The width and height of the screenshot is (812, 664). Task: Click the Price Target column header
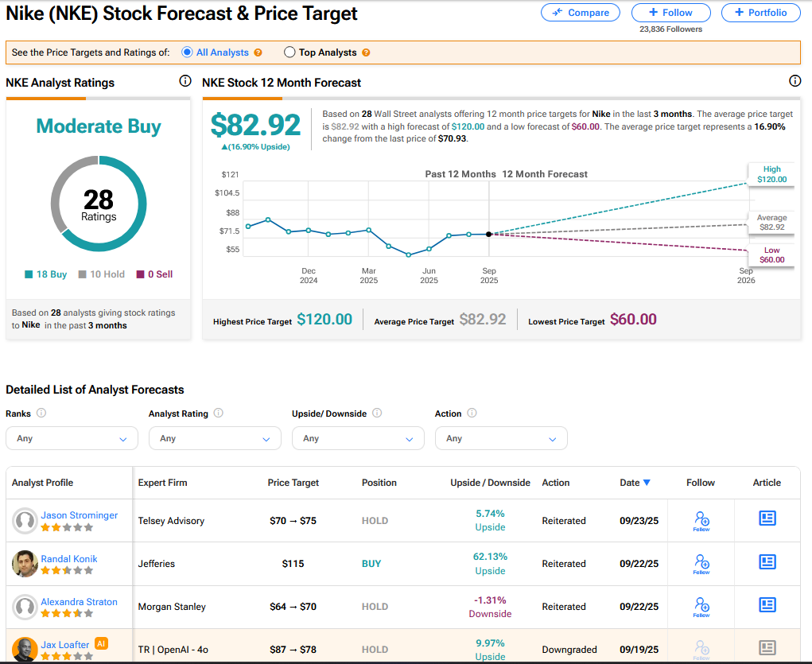tap(293, 483)
